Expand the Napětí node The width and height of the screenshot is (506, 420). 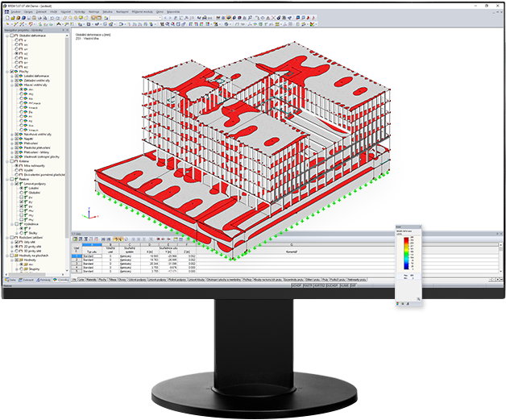[x=12, y=139]
